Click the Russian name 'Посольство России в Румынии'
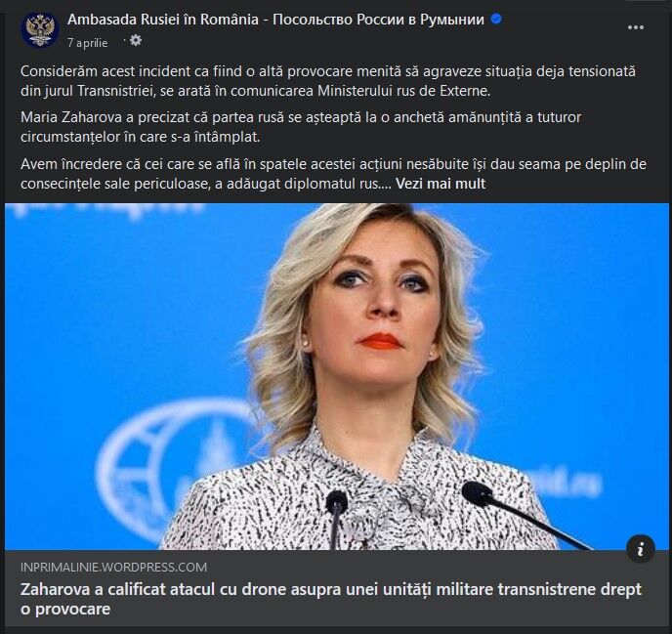This screenshot has width=672, height=634. (x=378, y=20)
